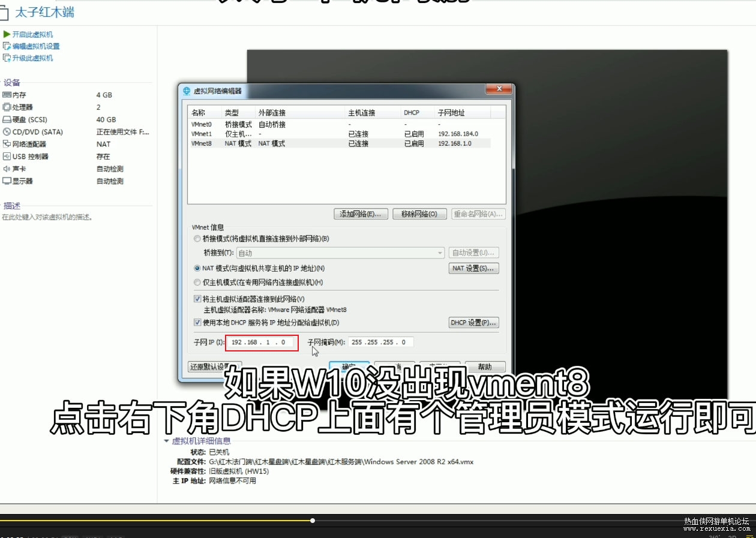Select the 仅主机模式 radio button
This screenshot has width=756, height=538.
click(x=197, y=282)
